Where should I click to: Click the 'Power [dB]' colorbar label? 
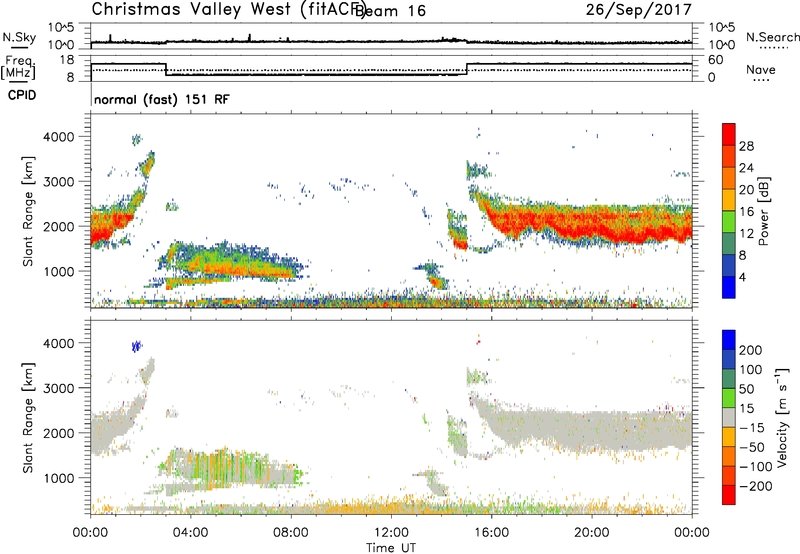[x=763, y=211]
